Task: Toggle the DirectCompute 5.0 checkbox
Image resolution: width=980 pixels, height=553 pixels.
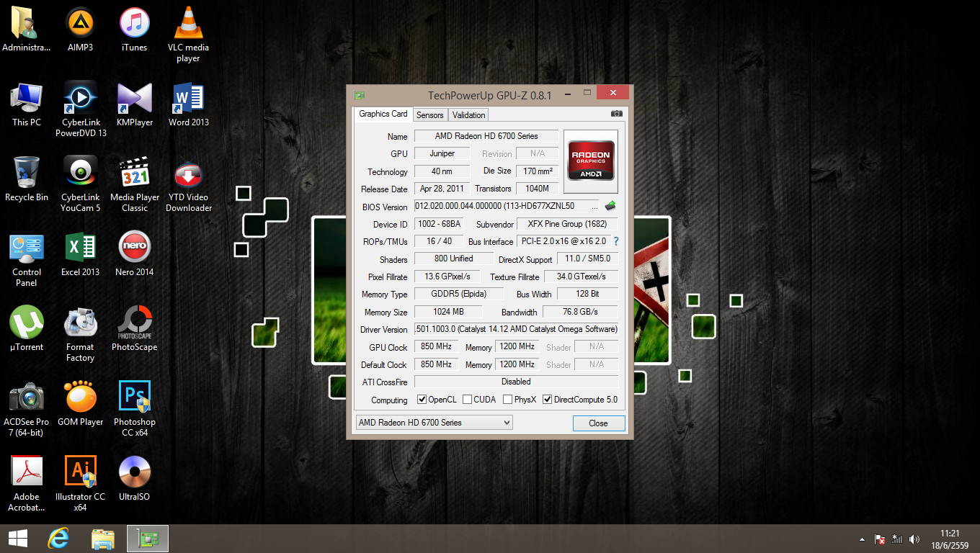Action: tap(548, 400)
